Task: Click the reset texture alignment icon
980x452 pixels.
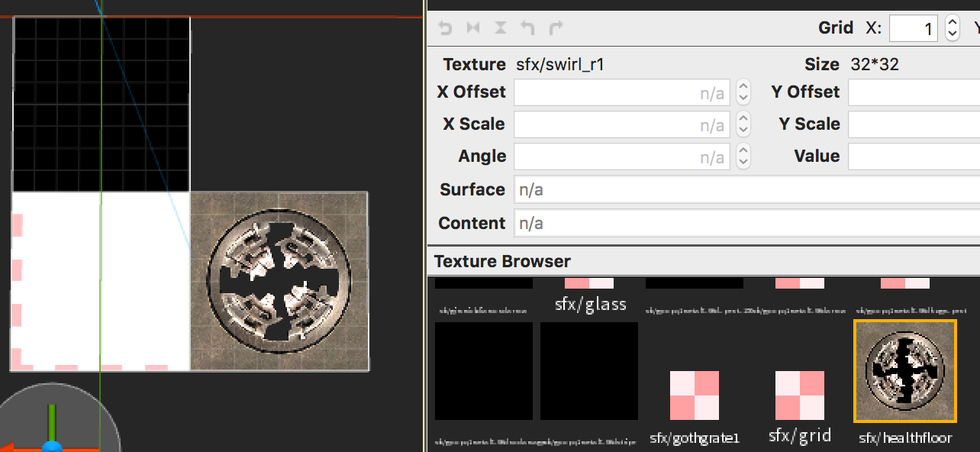Action: 444,27
